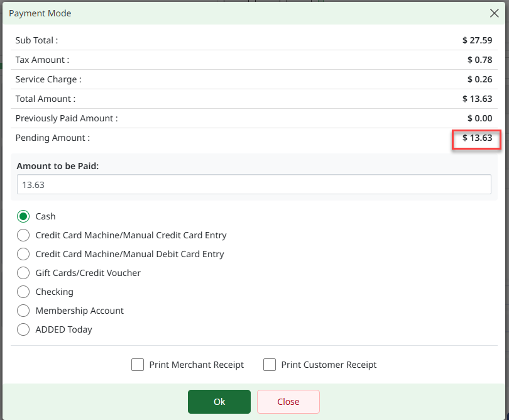This screenshot has height=420, width=509.
Task: Select Gift Cards/Credit Voucher payment
Action: [x=23, y=273]
